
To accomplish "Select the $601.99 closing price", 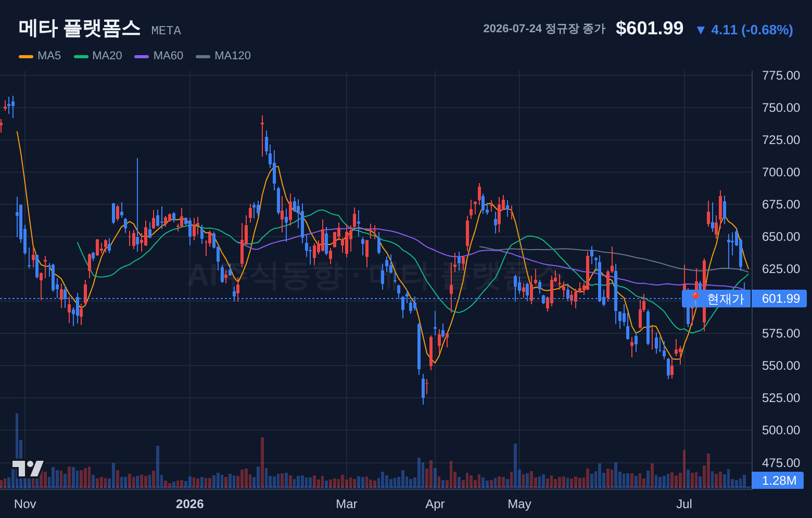I will [x=650, y=28].
